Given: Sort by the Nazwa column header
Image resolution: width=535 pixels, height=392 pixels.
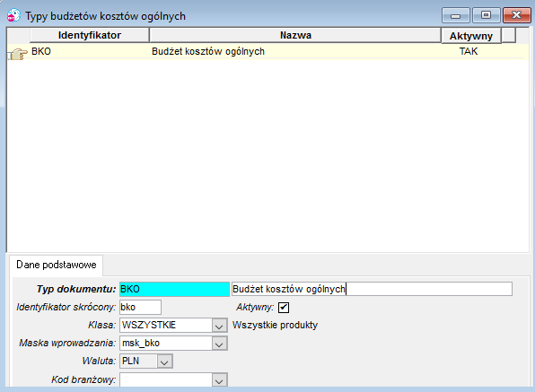Looking at the screenshot, I should point(295,35).
